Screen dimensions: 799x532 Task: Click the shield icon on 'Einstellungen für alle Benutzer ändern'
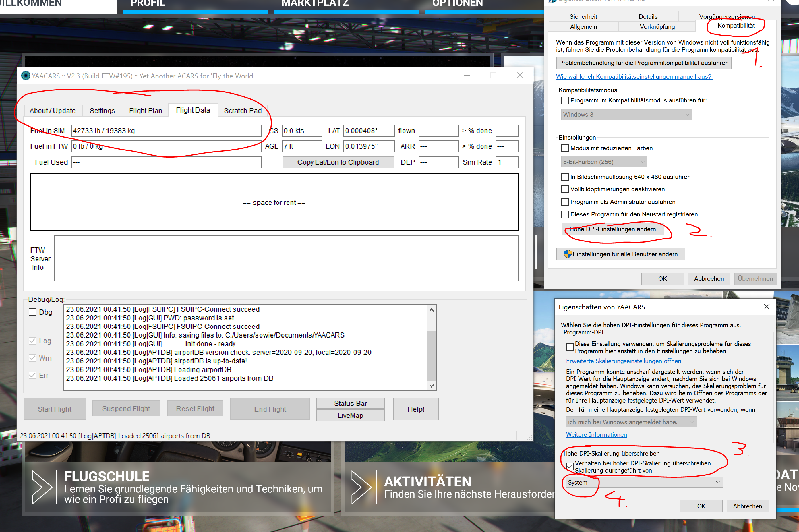[x=568, y=254]
